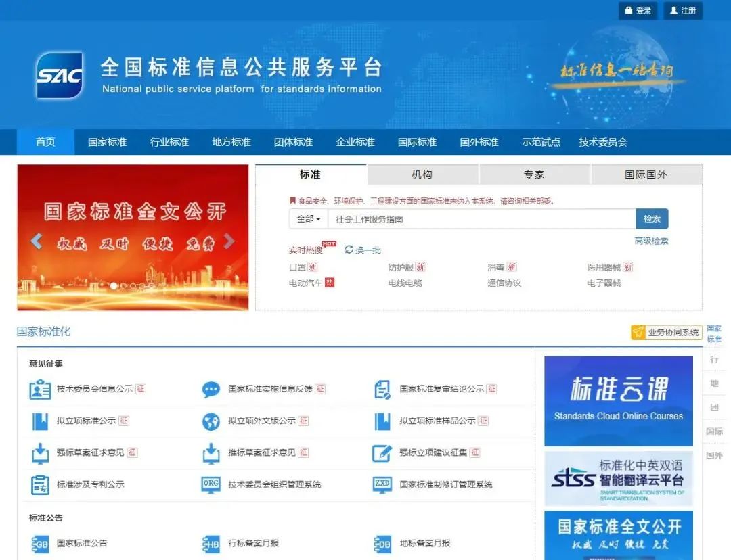Go to next banner slide arrow

click(229, 241)
